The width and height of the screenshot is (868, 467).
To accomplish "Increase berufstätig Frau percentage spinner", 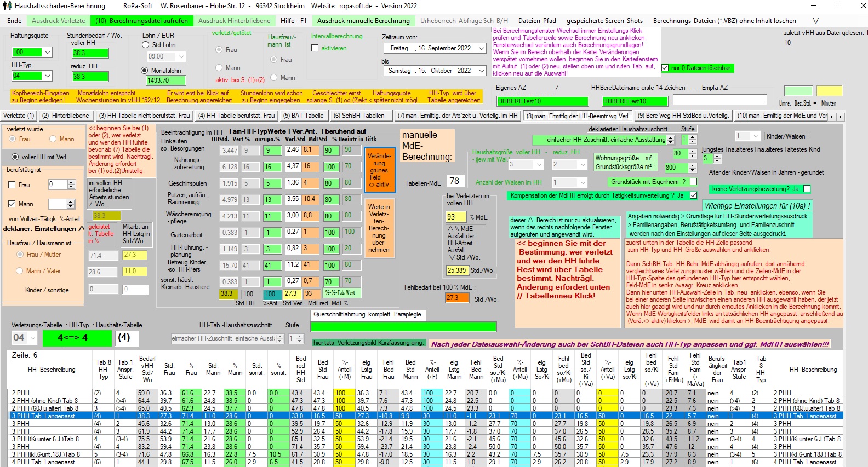I will pyautogui.click(x=71, y=182).
